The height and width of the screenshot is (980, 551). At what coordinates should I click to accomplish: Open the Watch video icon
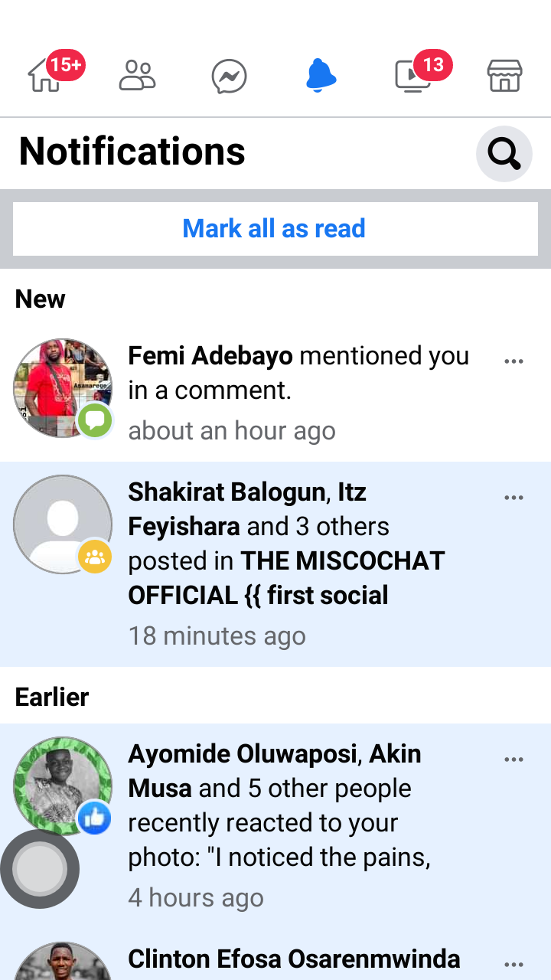413,77
